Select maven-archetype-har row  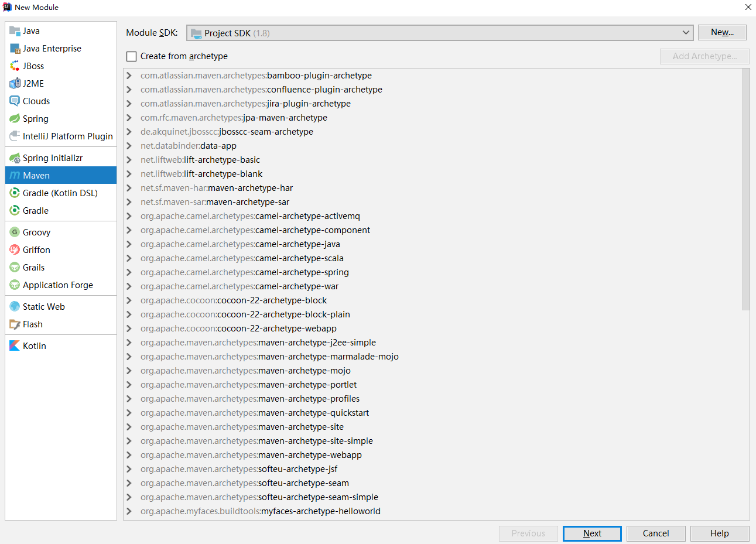(x=432, y=188)
